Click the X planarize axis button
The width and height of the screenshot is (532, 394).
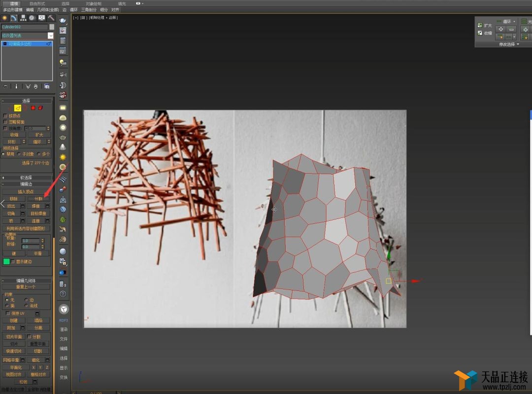click(x=33, y=367)
